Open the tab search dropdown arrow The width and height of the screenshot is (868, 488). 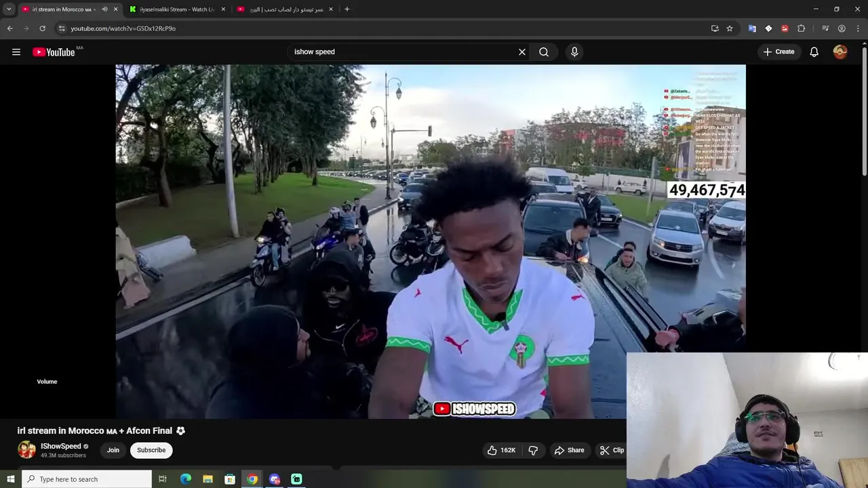pyautogui.click(x=9, y=9)
